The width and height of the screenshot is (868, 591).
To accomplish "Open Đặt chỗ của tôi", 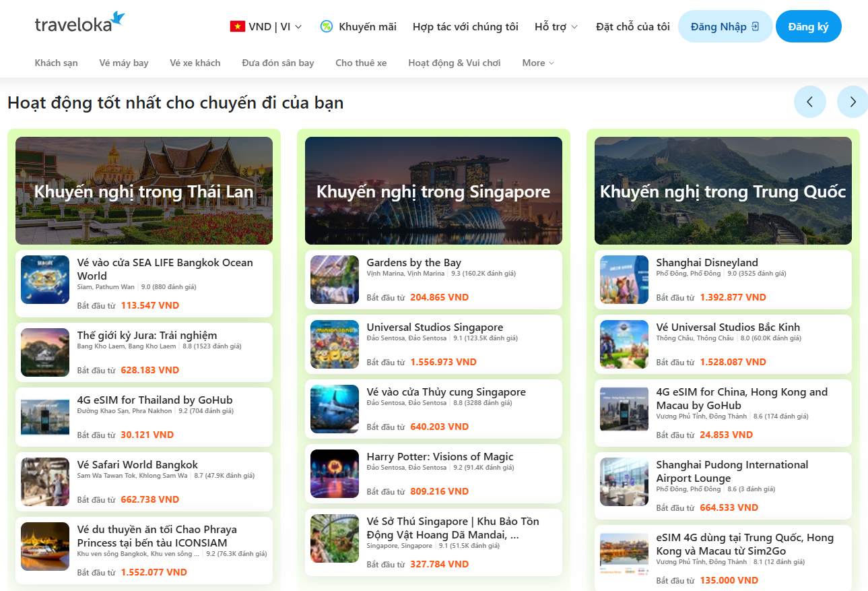I will [632, 26].
